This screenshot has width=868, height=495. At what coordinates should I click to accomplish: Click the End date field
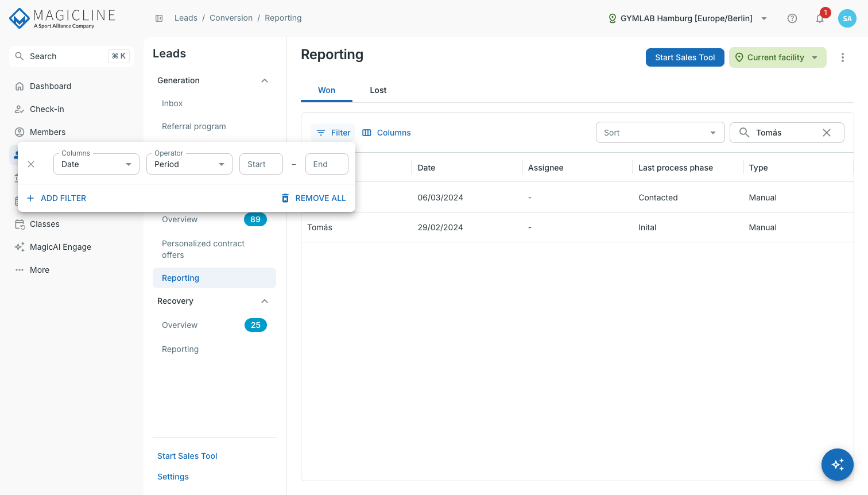click(327, 164)
